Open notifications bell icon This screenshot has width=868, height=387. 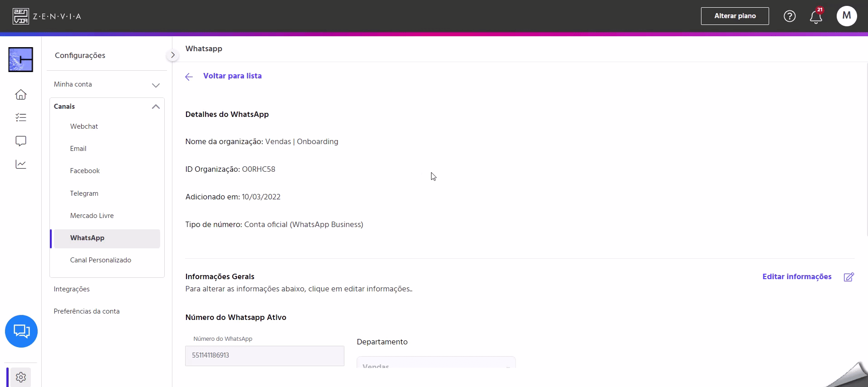(x=816, y=16)
